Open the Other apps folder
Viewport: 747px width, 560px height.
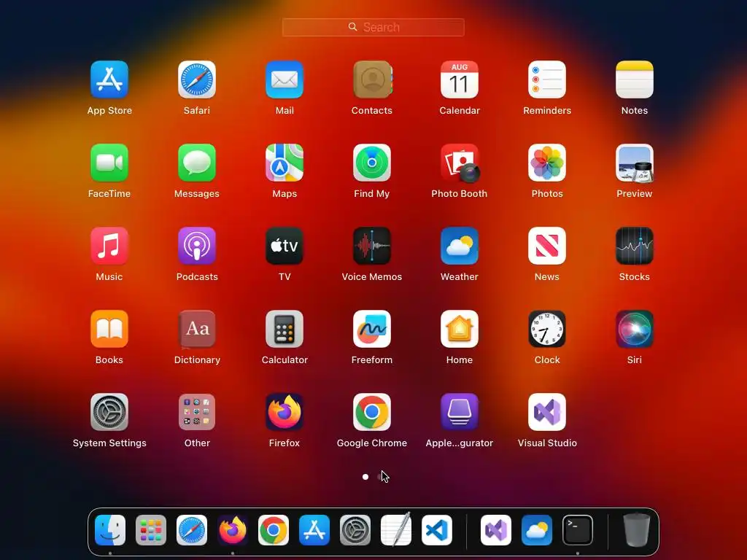tap(197, 412)
